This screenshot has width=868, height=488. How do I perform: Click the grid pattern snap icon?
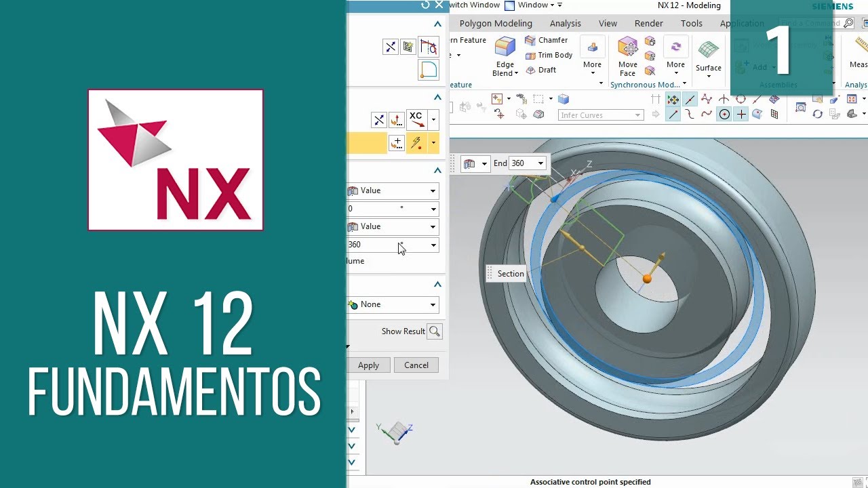(x=774, y=115)
